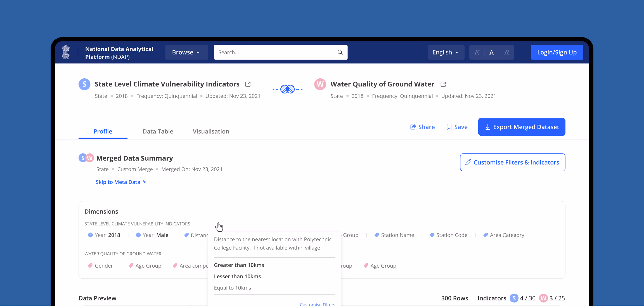Viewport: 644px width, 306px height.
Task: Open Water Quality dataset external link icon
Action: (x=443, y=84)
